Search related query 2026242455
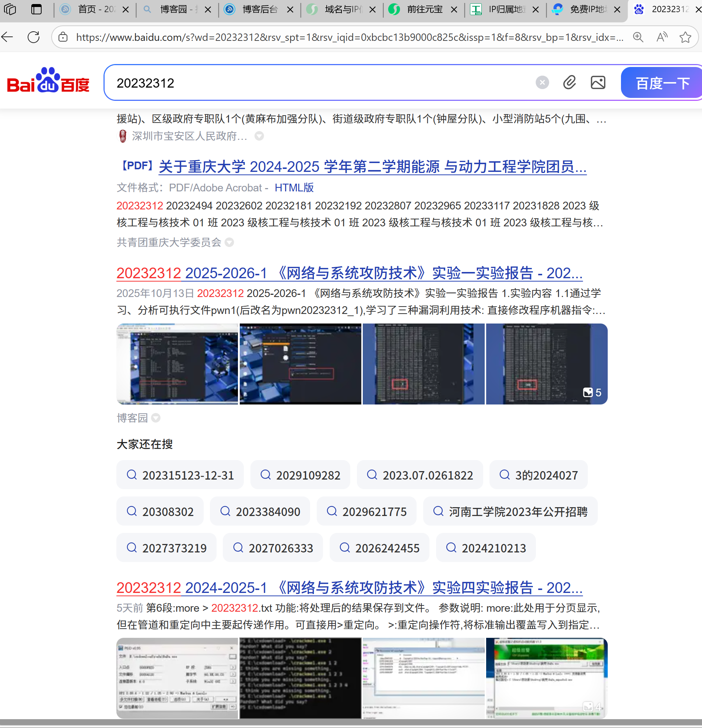The width and height of the screenshot is (702, 728). pos(379,548)
